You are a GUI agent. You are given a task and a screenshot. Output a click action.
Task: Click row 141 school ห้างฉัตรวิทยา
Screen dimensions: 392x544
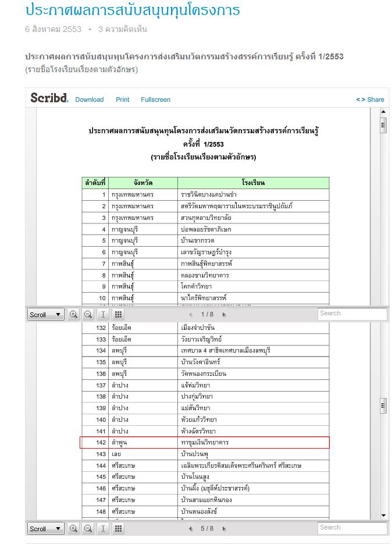(x=198, y=431)
